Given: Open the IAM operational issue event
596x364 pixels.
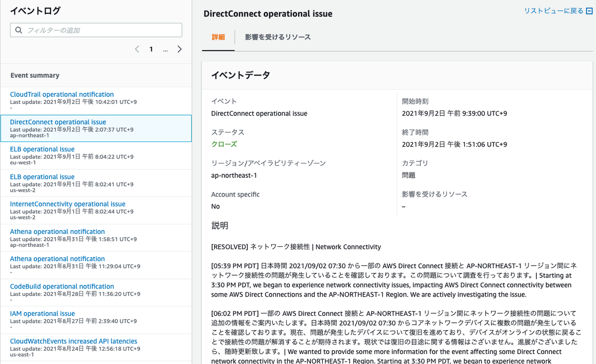Looking at the screenshot, I should click(x=42, y=314).
